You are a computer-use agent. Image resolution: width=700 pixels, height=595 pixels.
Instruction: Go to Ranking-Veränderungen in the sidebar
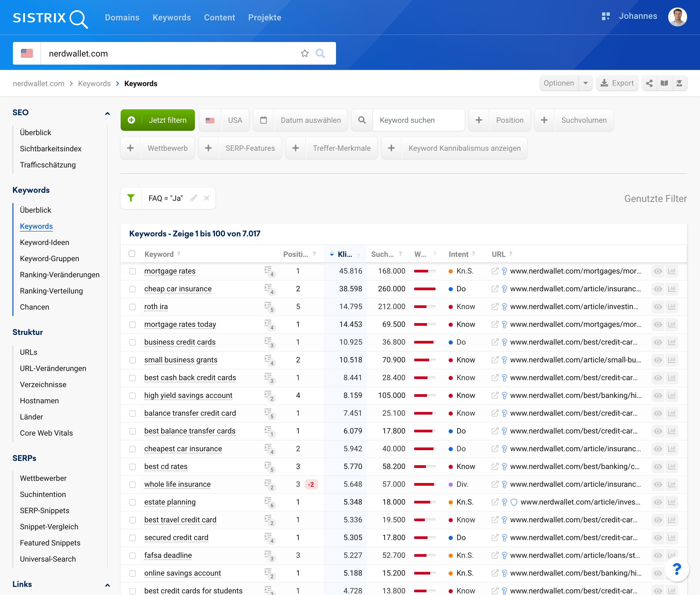(60, 275)
